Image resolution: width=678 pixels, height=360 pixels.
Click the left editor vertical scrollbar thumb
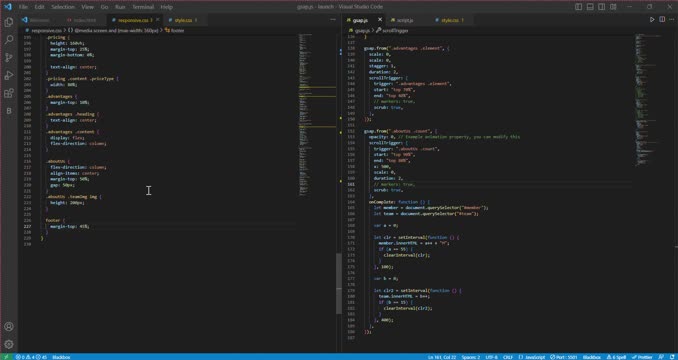(x=338, y=284)
